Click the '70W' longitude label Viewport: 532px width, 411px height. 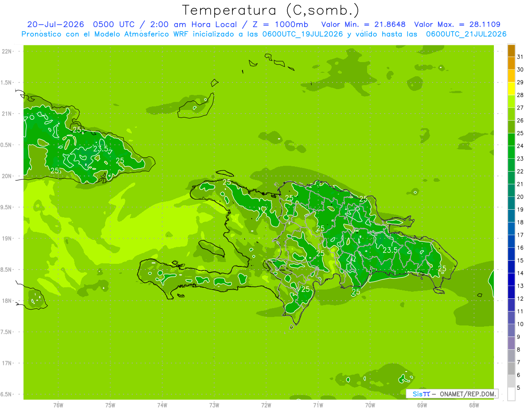370,405
